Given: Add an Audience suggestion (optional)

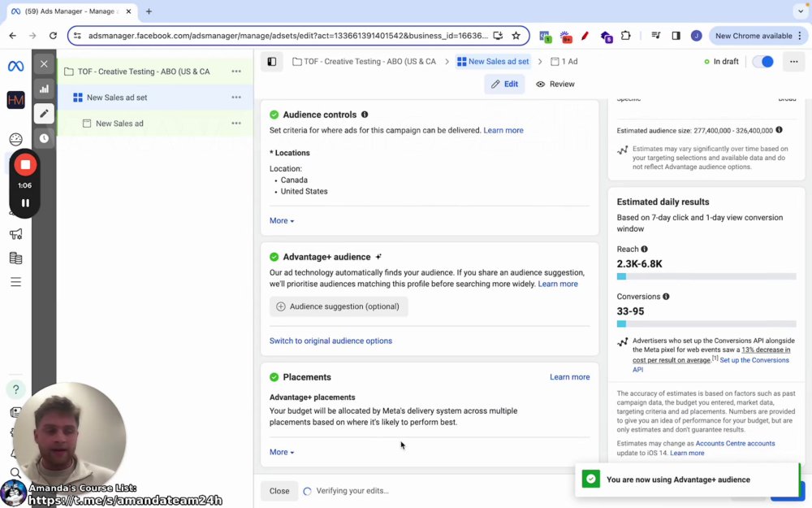Looking at the screenshot, I should pos(338,306).
